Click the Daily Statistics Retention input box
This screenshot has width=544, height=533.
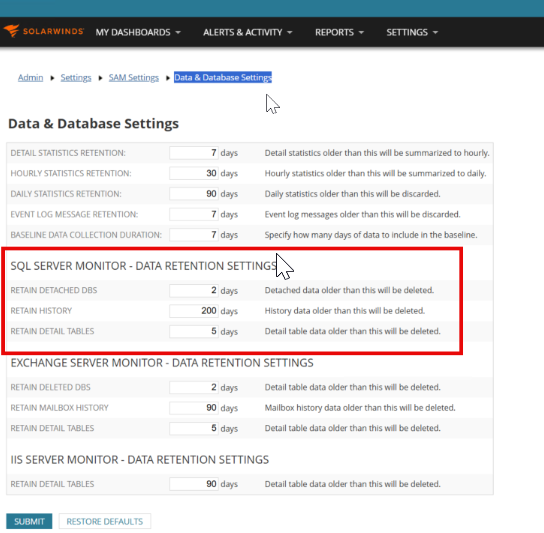point(194,194)
